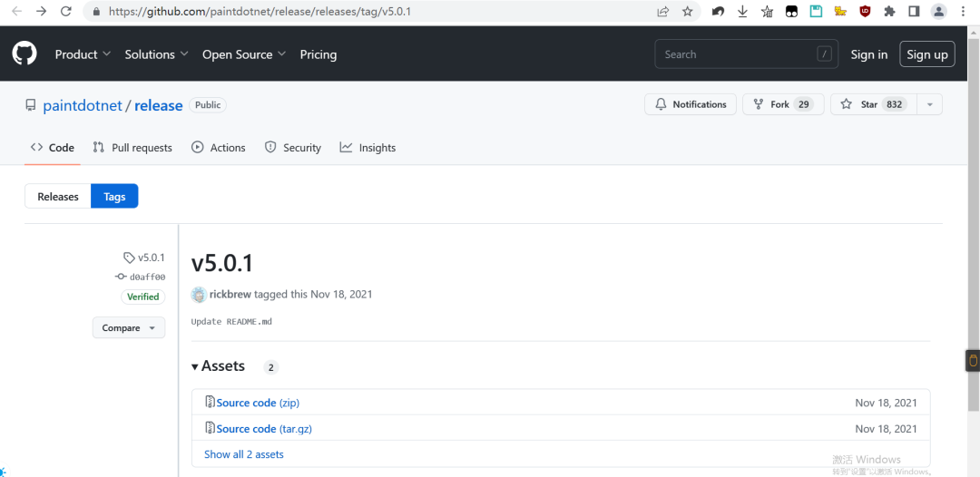980x477 pixels.
Task: Expand the Star options dropdown arrow
Action: click(929, 104)
